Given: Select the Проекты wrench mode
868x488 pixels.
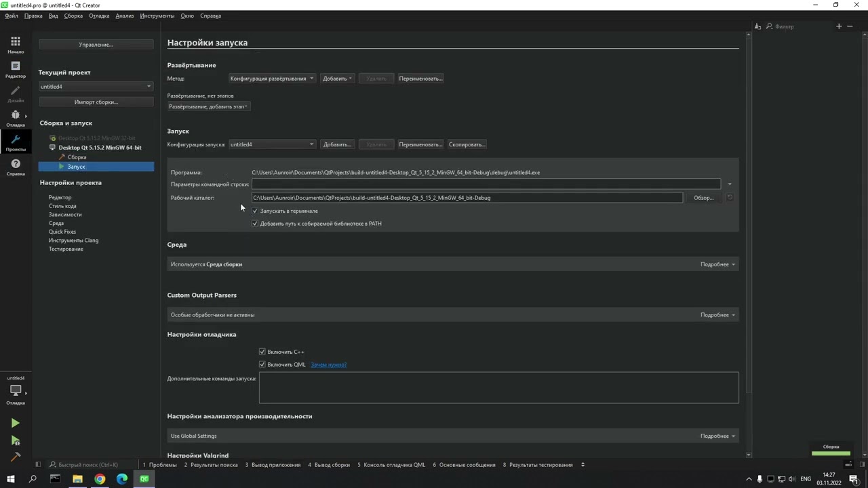Looking at the screenshot, I should point(15,142).
